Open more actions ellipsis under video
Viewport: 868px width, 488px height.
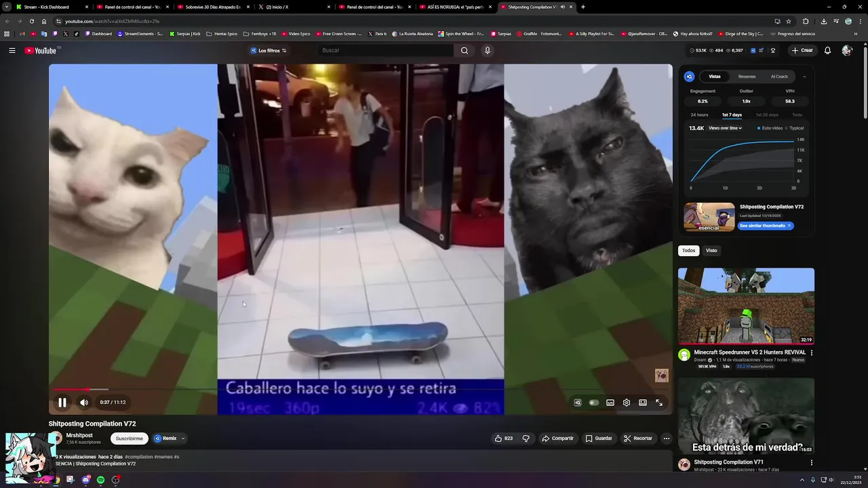coord(667,439)
